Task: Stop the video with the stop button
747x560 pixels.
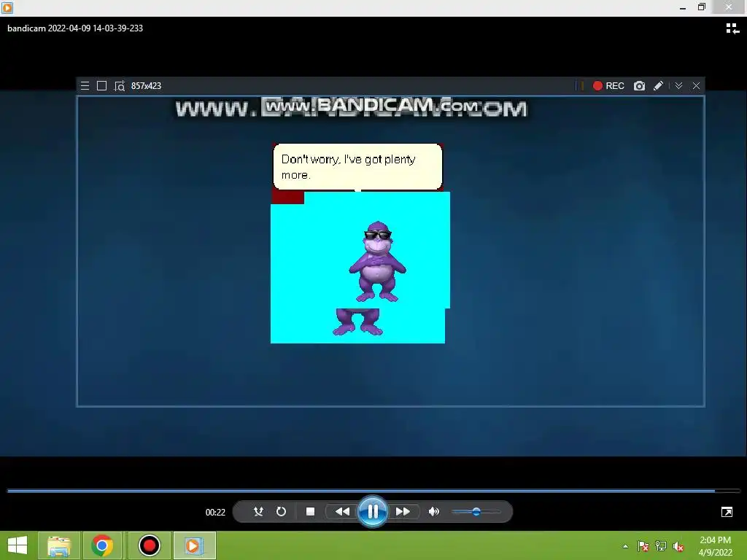Action: pyautogui.click(x=310, y=511)
